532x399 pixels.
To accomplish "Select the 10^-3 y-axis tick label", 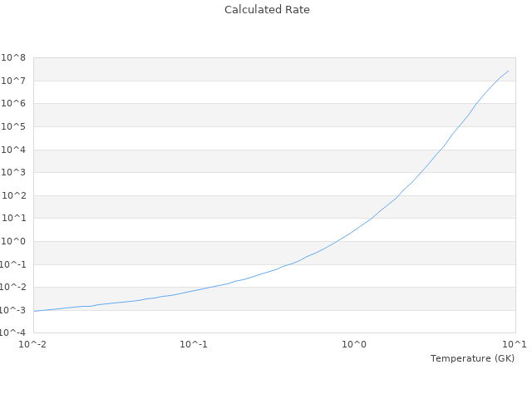I will point(13,310).
